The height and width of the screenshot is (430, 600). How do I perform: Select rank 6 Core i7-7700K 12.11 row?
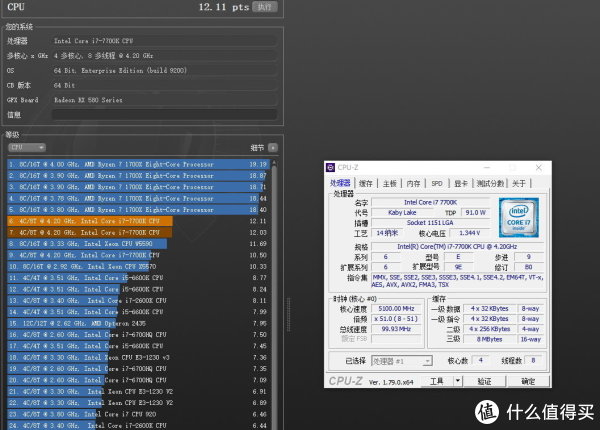139,221
